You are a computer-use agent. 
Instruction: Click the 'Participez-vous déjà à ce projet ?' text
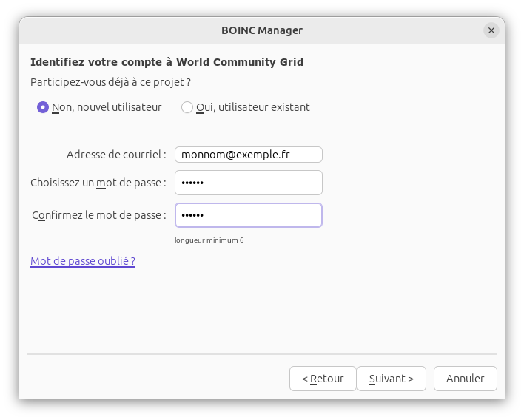[x=110, y=82]
